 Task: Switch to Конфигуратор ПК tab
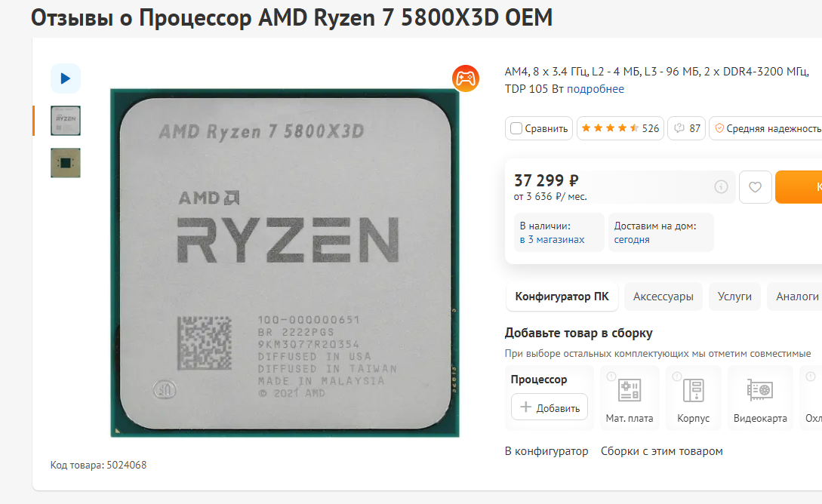pos(562,297)
